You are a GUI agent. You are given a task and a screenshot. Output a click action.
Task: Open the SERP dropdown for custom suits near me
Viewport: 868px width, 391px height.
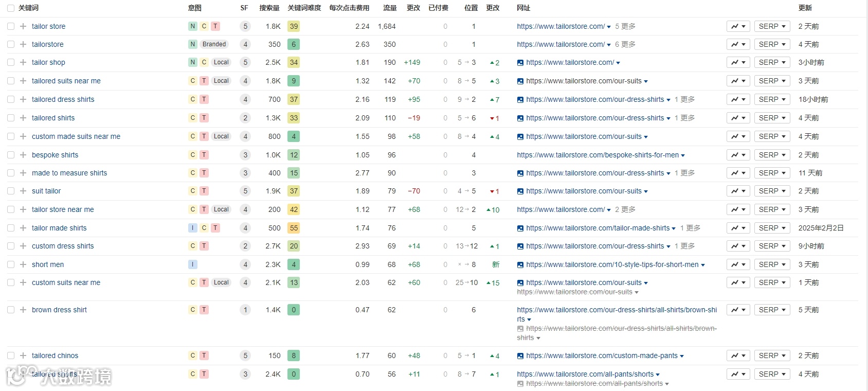pyautogui.click(x=772, y=282)
